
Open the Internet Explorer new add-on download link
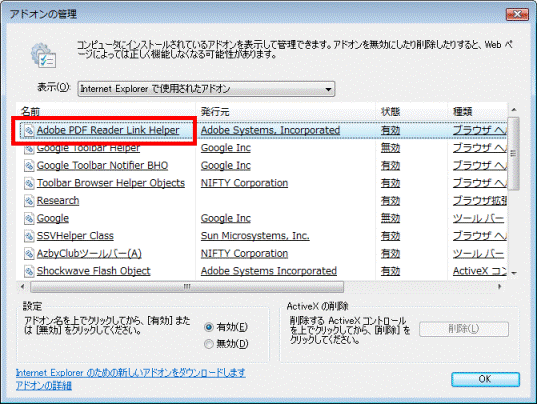(x=130, y=373)
